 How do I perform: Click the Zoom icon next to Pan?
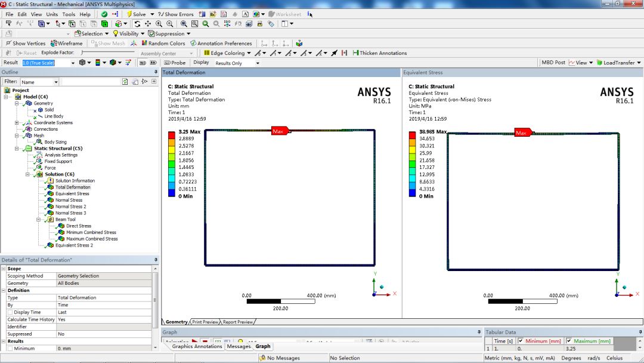pyautogui.click(x=159, y=24)
